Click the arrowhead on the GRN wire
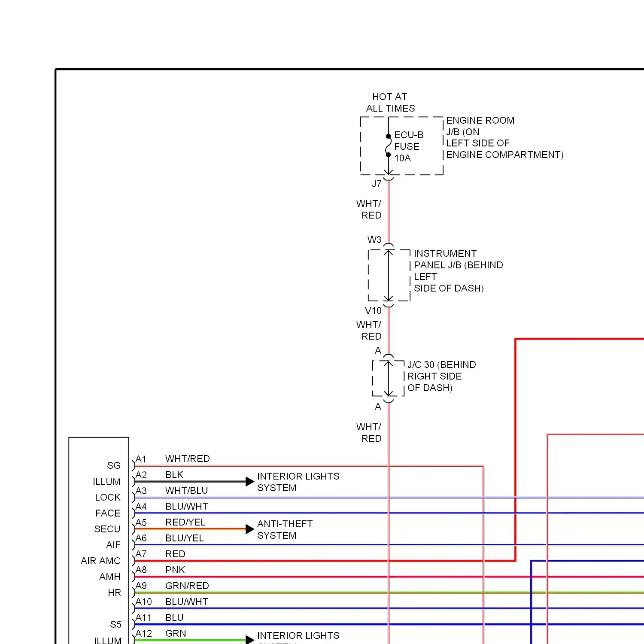Screen dimensions: 644x644 coord(250,640)
